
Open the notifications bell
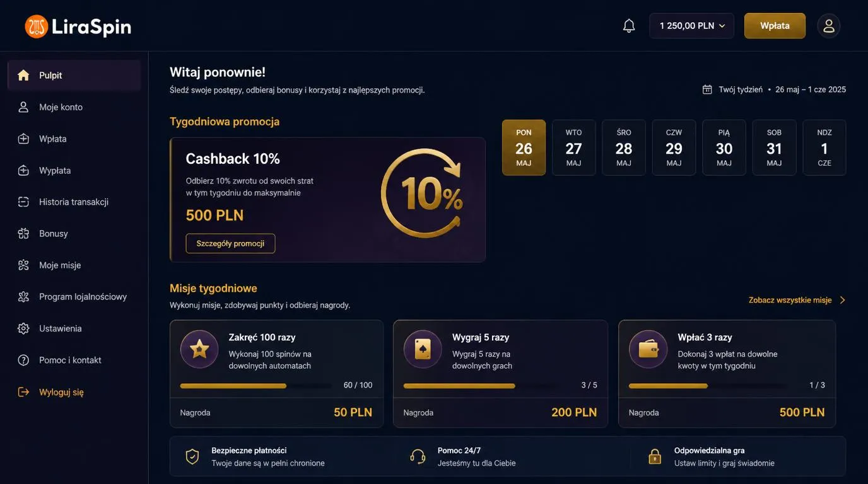(x=629, y=26)
